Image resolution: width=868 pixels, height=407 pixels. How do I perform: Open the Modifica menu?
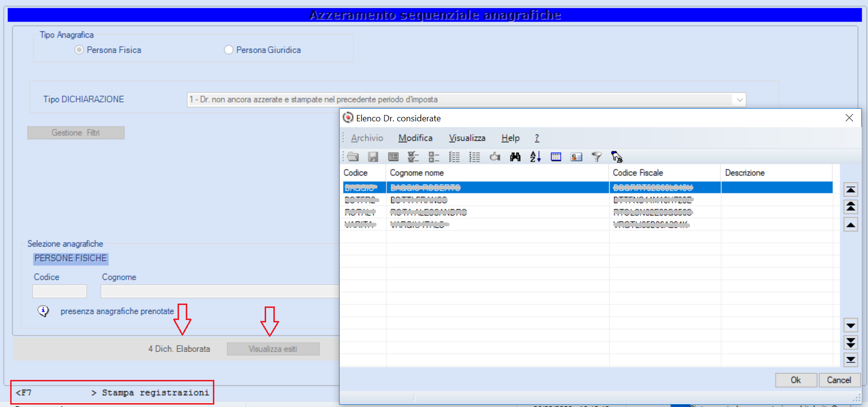click(x=416, y=138)
